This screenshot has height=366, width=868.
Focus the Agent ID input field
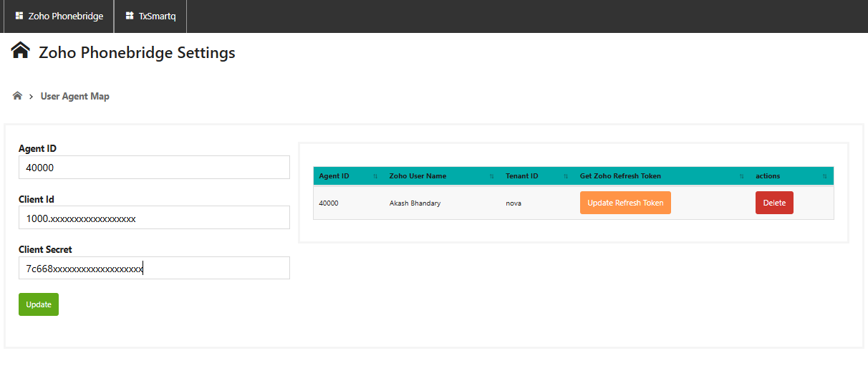(x=154, y=168)
